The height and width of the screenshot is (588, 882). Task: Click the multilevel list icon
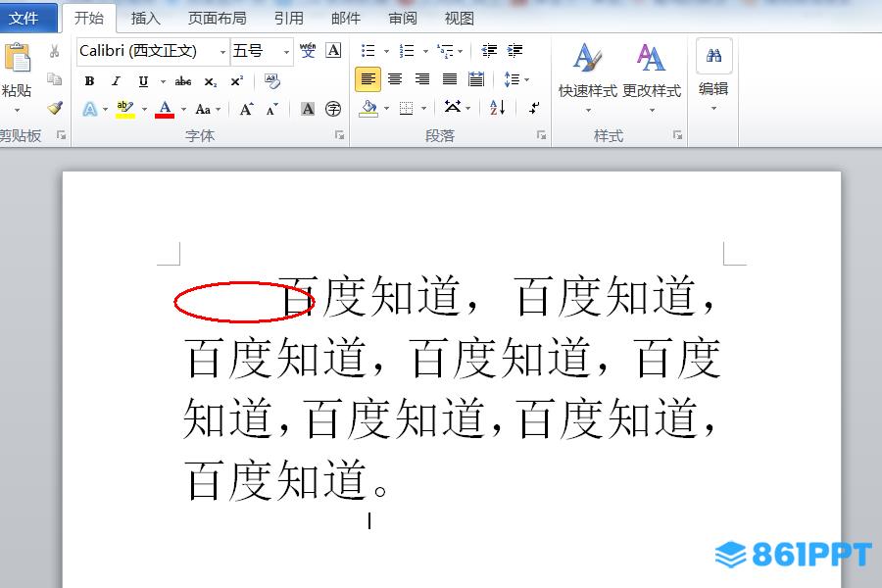pyautogui.click(x=445, y=51)
